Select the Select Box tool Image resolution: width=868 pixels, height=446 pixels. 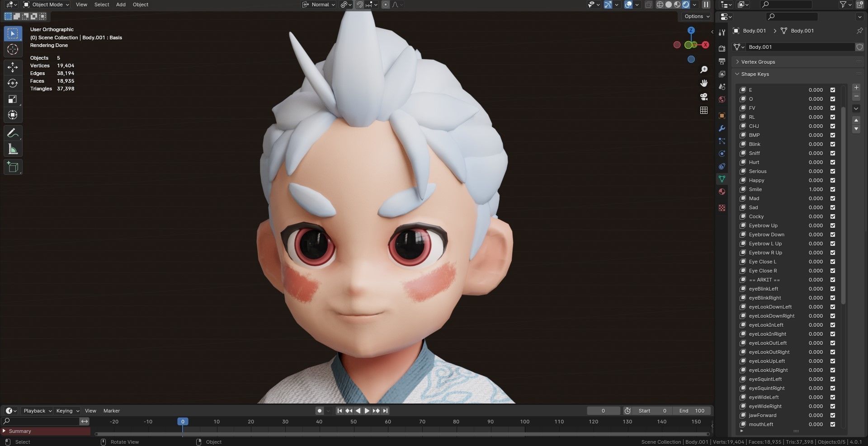tap(13, 33)
